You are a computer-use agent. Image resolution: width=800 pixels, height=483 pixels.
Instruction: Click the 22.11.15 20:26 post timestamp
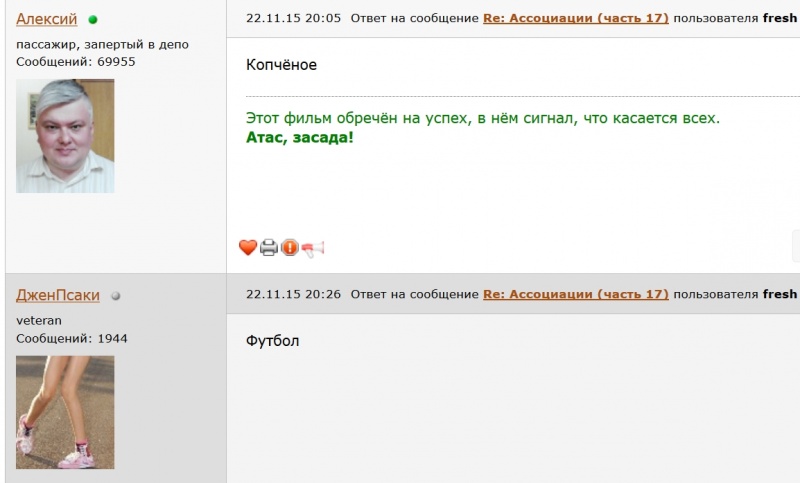click(293, 294)
